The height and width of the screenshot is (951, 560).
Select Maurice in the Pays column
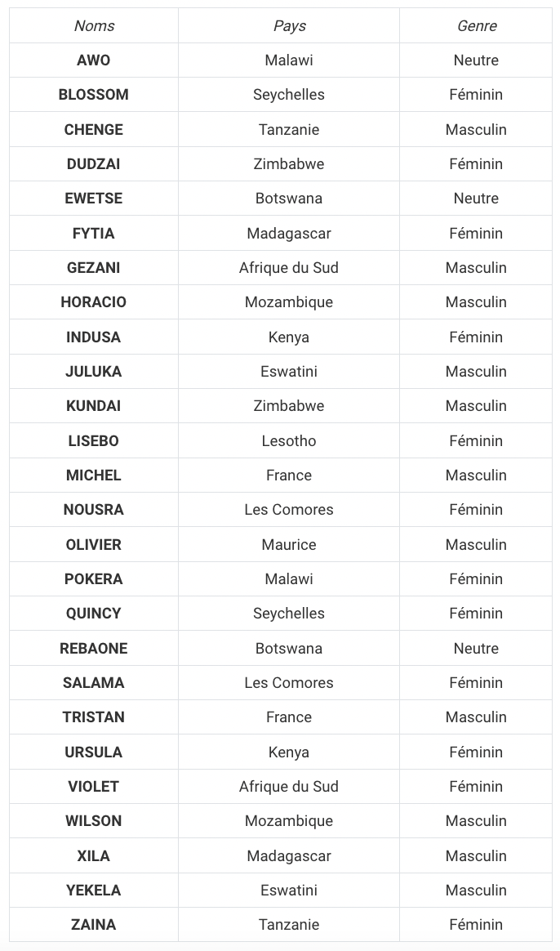[x=289, y=545]
